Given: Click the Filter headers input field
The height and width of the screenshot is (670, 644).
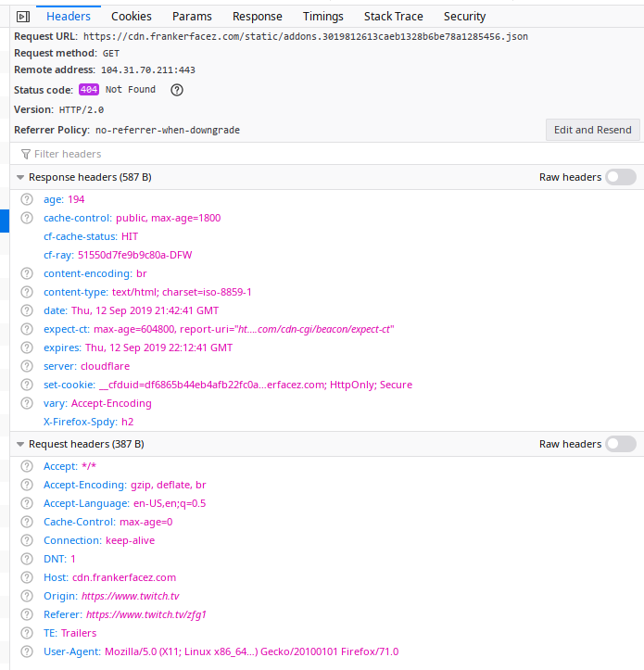Looking at the screenshot, I should (327, 154).
